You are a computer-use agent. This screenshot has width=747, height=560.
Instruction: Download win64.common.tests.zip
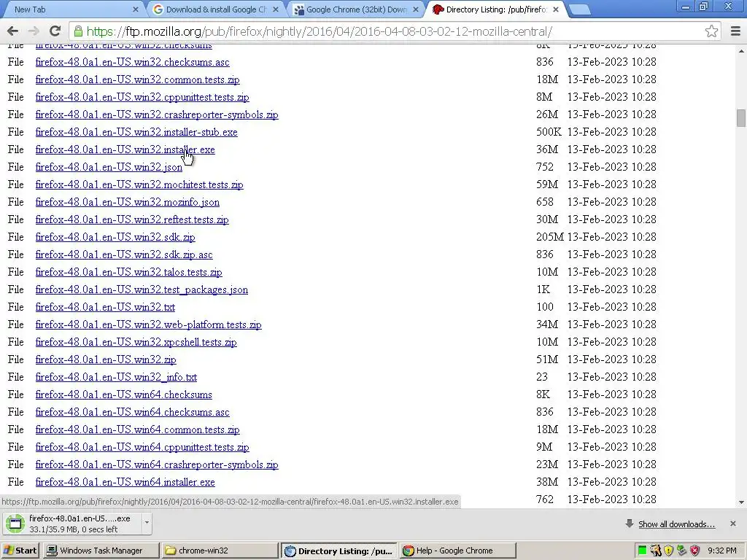138,429
